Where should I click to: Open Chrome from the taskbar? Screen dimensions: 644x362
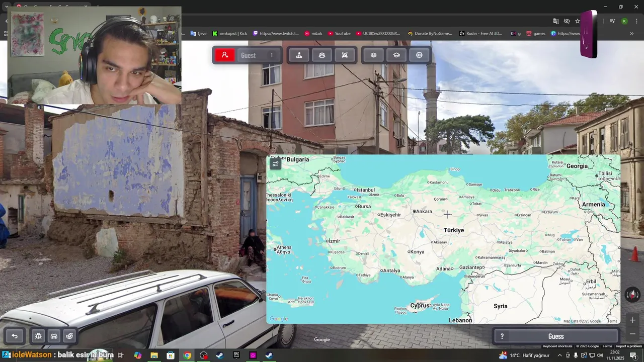tap(187, 355)
